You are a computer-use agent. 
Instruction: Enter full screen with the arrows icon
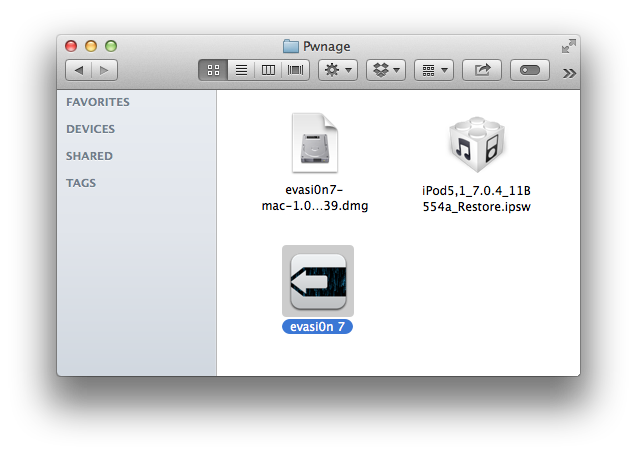tap(568, 46)
